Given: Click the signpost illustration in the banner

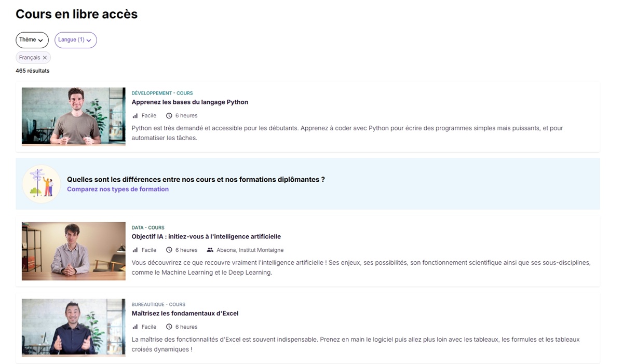Looking at the screenshot, I should [x=42, y=184].
